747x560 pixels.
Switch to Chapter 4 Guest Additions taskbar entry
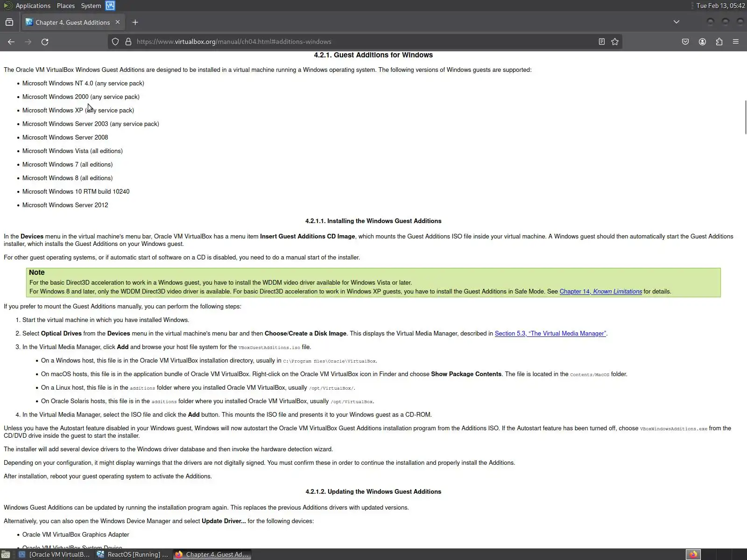(x=212, y=554)
